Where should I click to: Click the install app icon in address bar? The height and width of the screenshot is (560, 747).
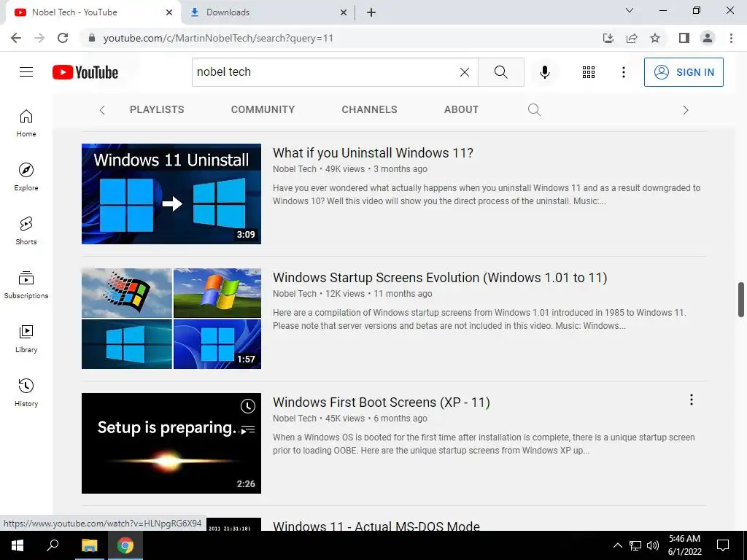(608, 38)
